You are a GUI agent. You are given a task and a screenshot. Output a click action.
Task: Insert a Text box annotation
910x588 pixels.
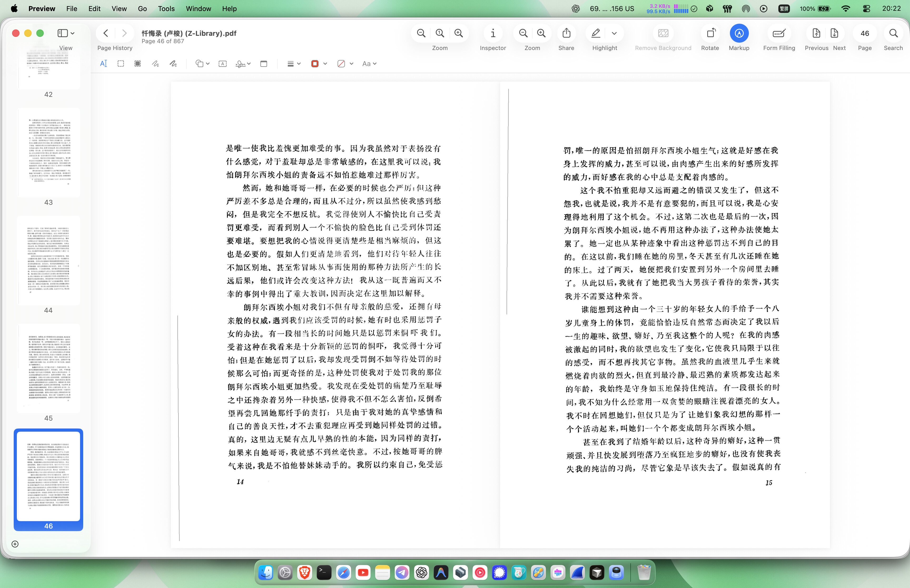(x=223, y=64)
